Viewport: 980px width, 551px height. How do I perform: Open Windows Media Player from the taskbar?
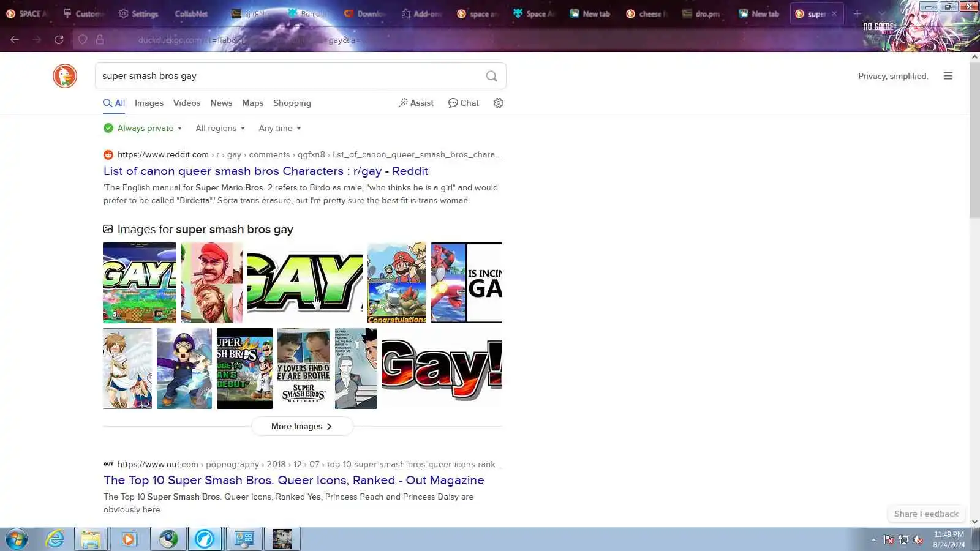pyautogui.click(x=129, y=539)
